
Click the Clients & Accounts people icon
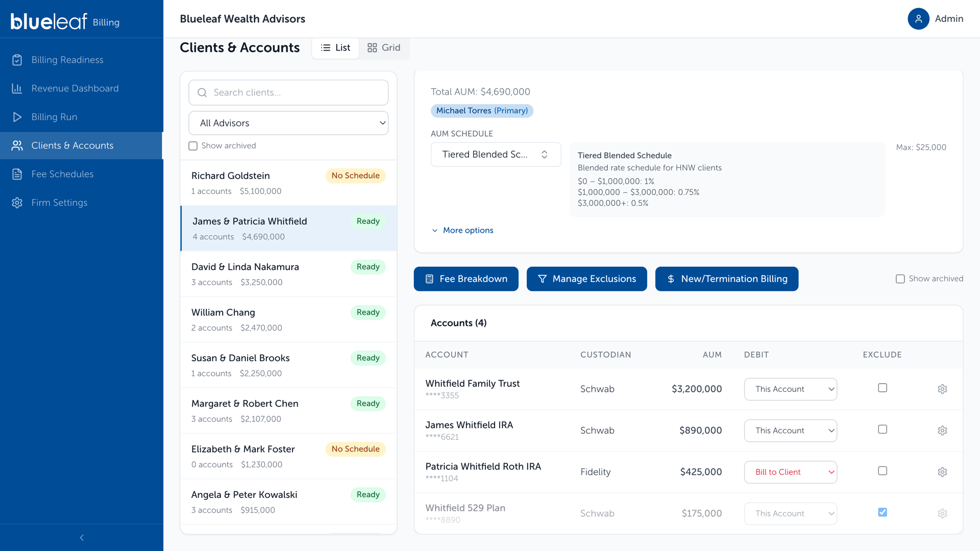click(17, 145)
